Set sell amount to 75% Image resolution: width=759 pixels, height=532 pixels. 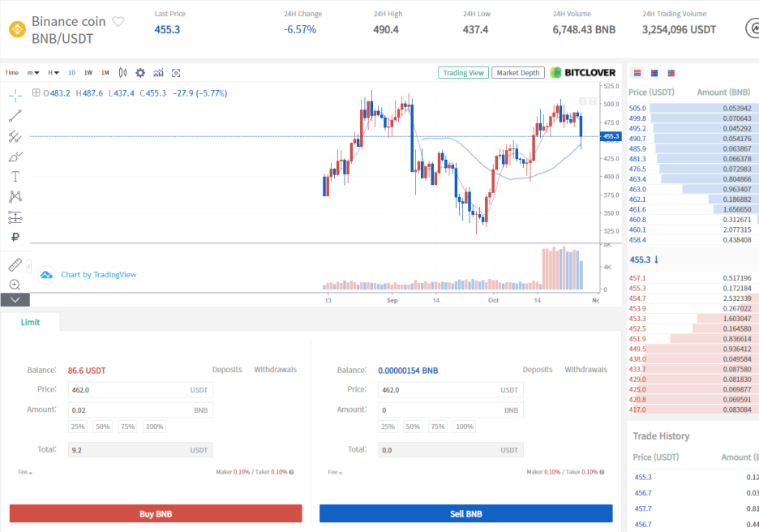pos(438,427)
